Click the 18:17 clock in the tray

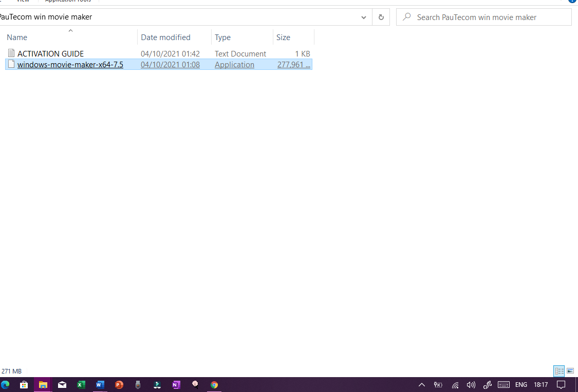coord(541,385)
